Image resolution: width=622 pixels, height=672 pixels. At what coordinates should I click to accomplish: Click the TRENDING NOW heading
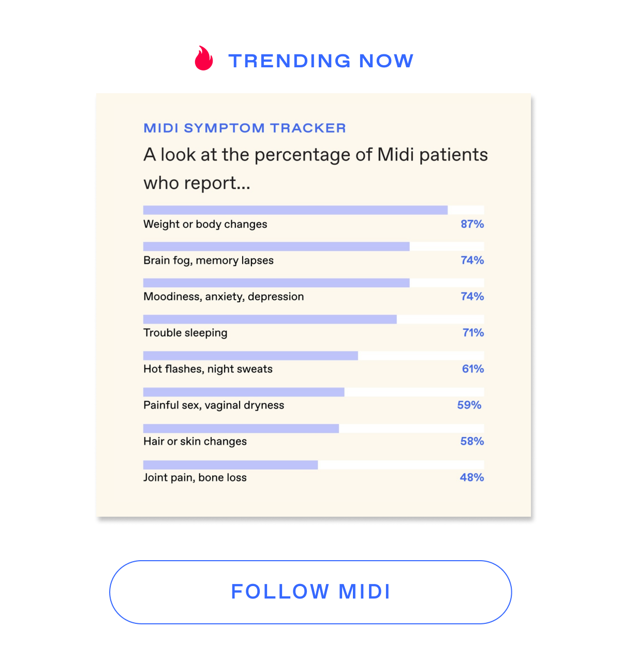321,61
